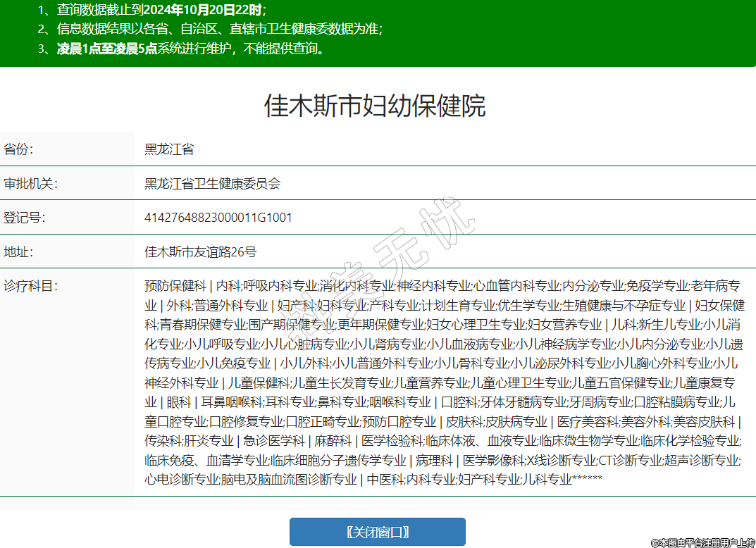Screen dimensions: 756x548
Task: Click the 地址 row label
Action: point(18,251)
